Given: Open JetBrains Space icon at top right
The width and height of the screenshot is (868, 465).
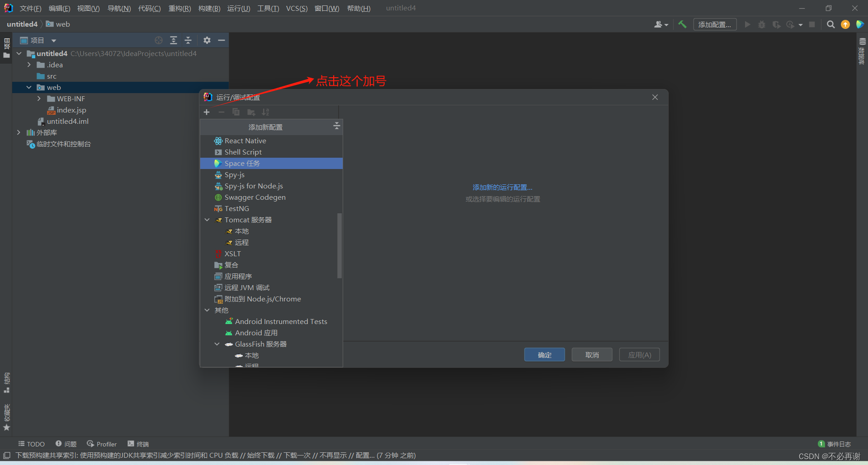Looking at the screenshot, I should (860, 24).
